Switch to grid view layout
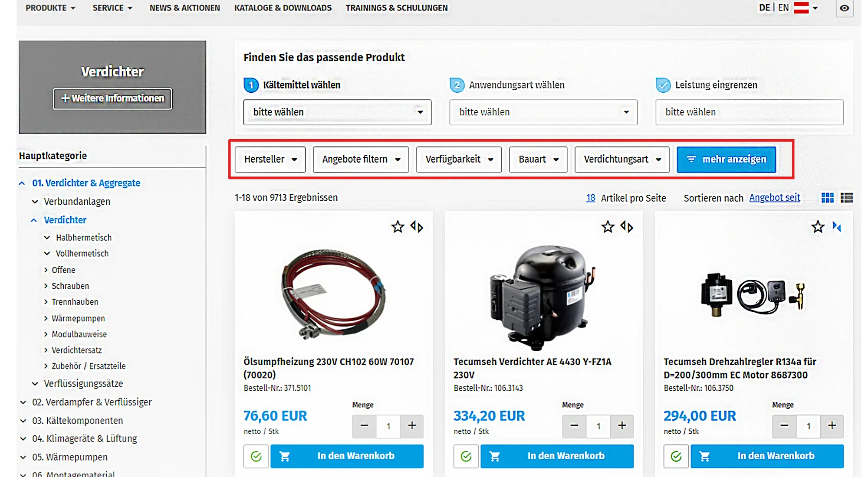 (827, 198)
